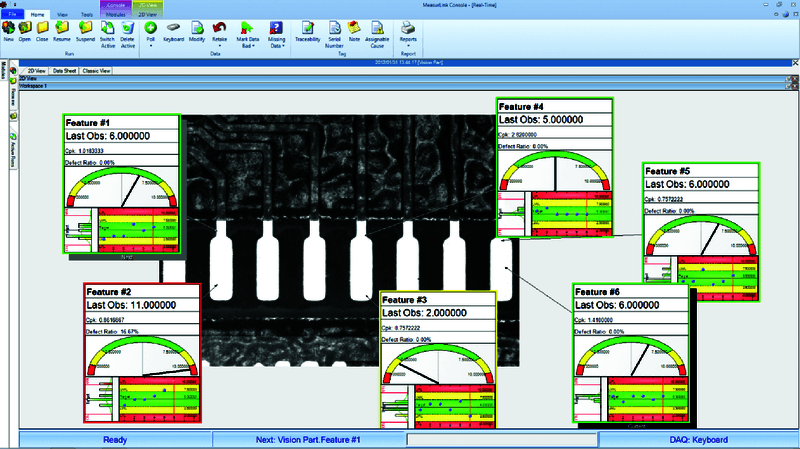Open the Routines side panel tab

(13, 95)
